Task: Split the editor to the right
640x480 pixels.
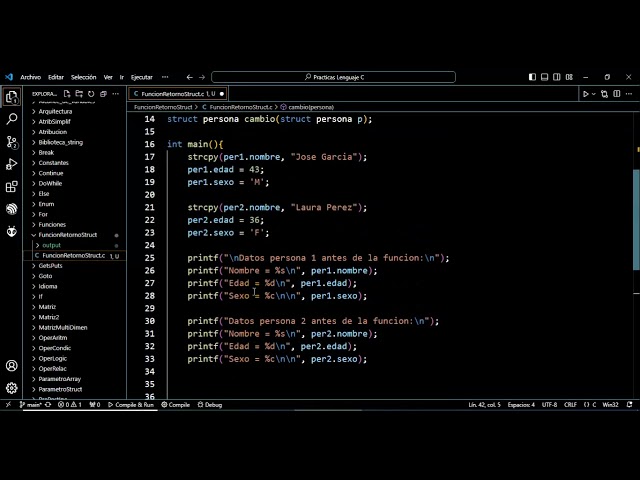Action: [x=617, y=94]
